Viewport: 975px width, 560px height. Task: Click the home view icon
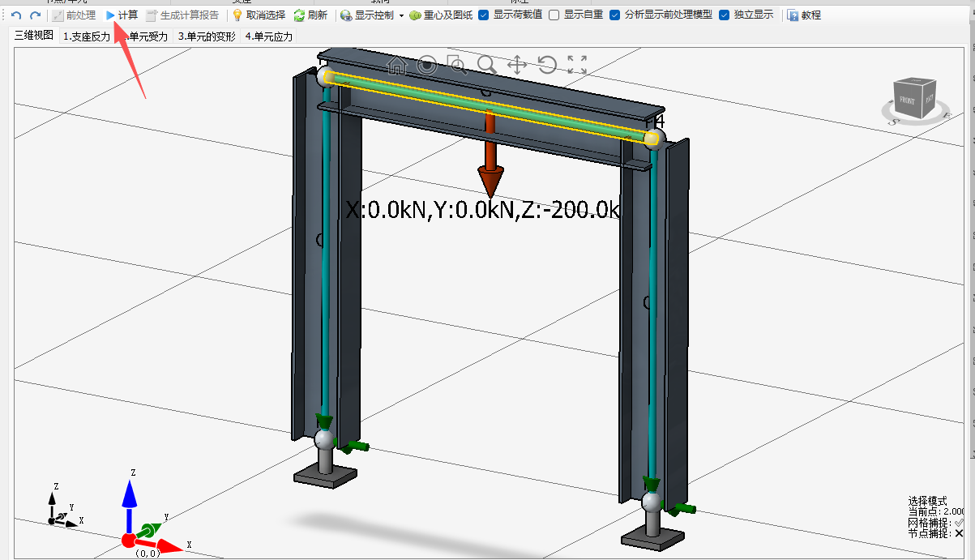pos(397,66)
